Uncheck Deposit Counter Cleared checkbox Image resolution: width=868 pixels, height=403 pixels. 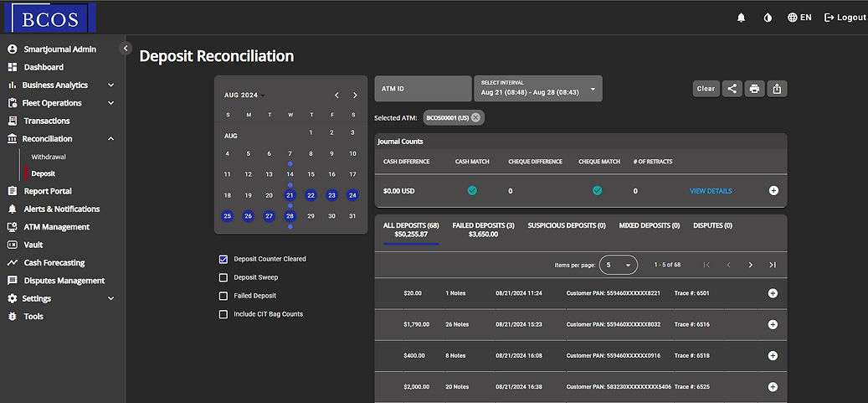click(223, 259)
